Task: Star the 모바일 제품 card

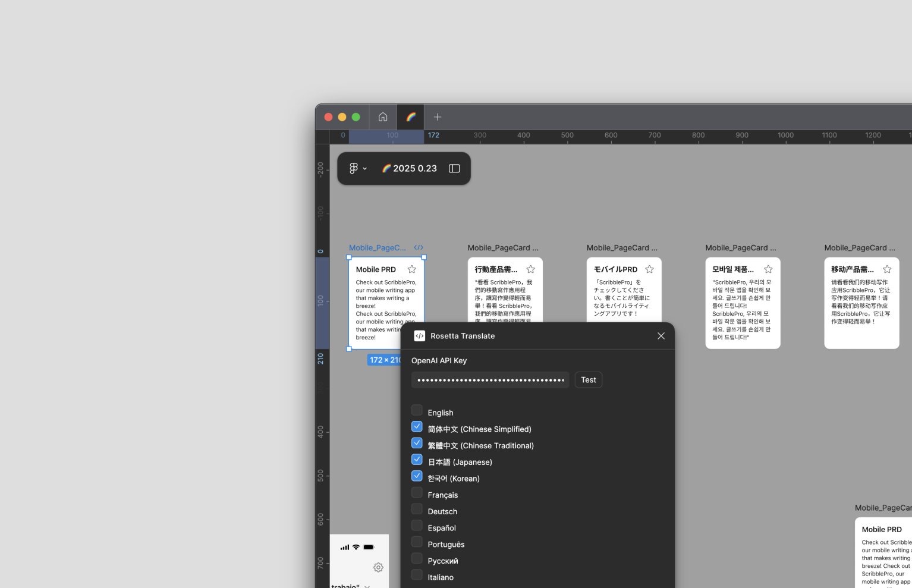Action: click(x=769, y=269)
